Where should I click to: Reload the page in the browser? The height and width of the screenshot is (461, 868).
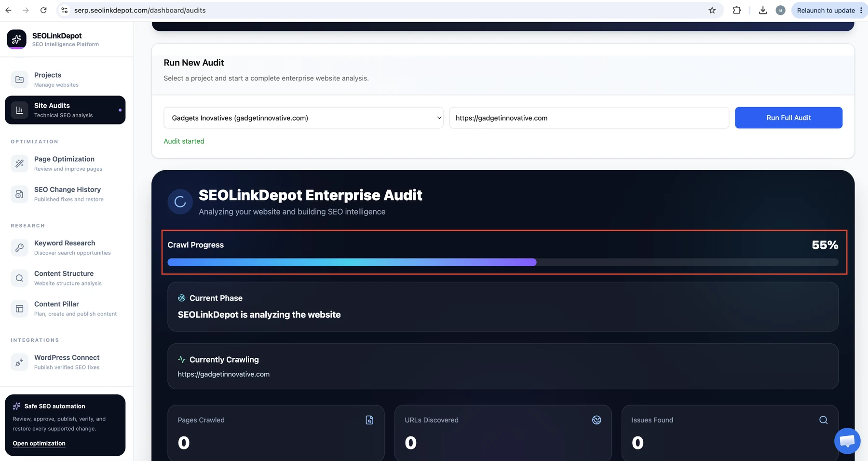pos(43,10)
